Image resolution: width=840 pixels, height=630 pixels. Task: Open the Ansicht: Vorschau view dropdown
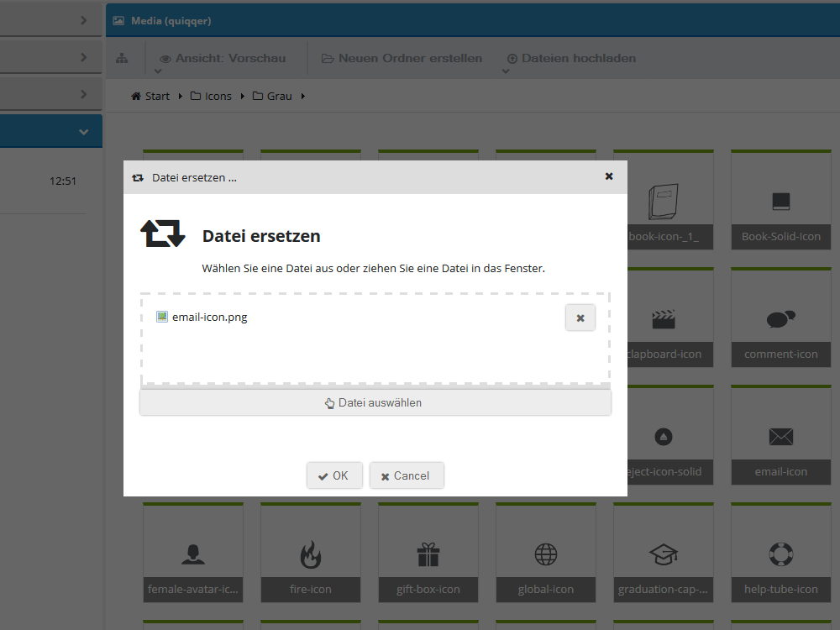coord(223,59)
